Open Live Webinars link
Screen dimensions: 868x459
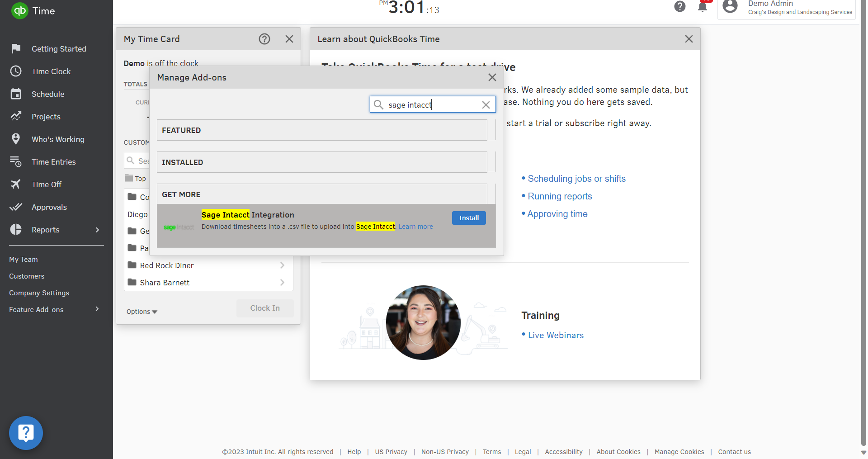(556, 335)
